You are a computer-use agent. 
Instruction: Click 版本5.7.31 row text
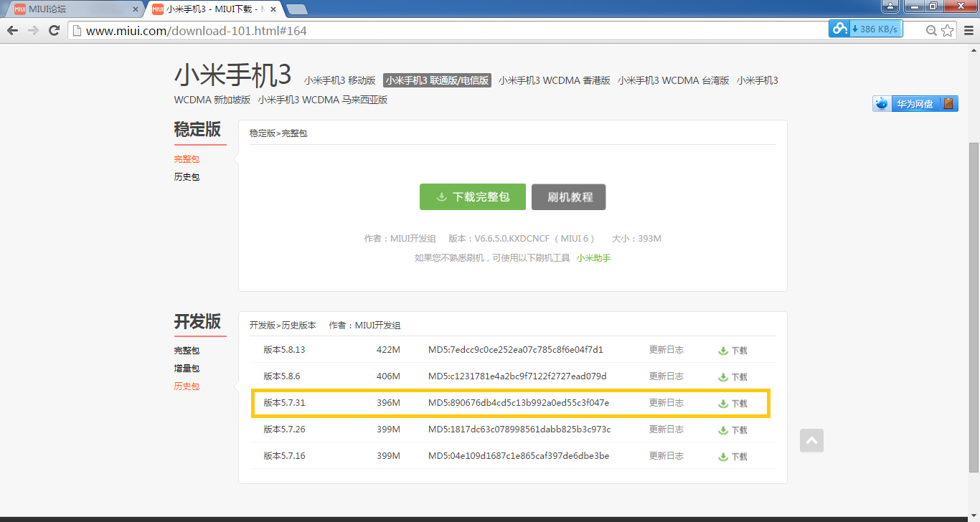point(284,403)
